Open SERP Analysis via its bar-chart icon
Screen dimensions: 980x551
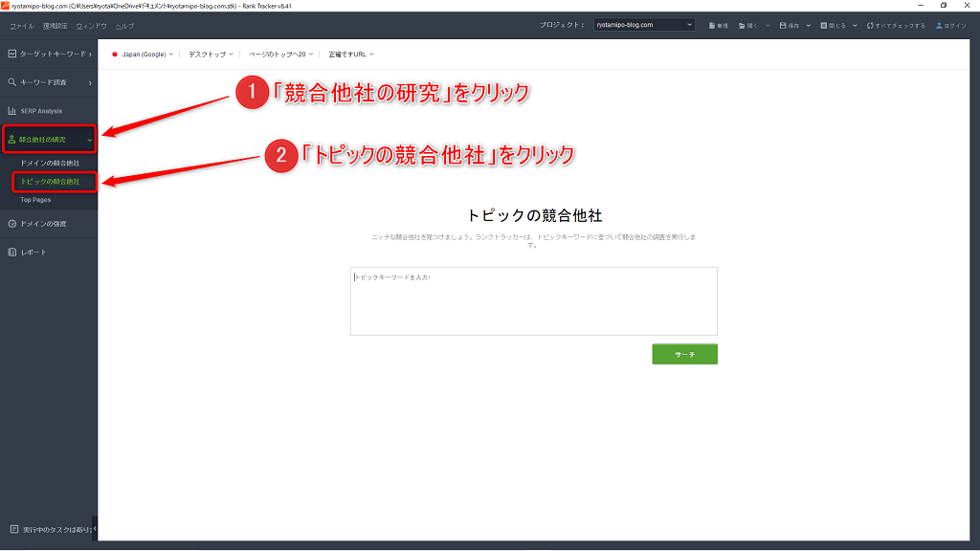[11, 111]
